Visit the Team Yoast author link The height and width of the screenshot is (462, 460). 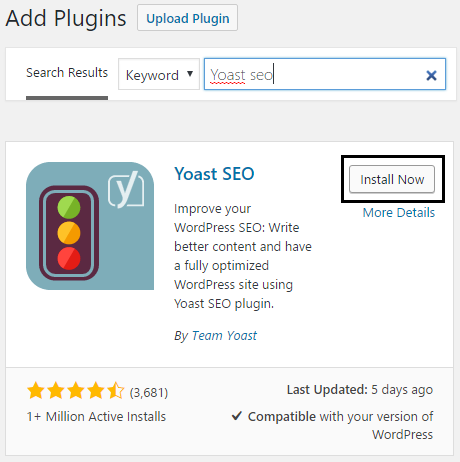point(224,336)
